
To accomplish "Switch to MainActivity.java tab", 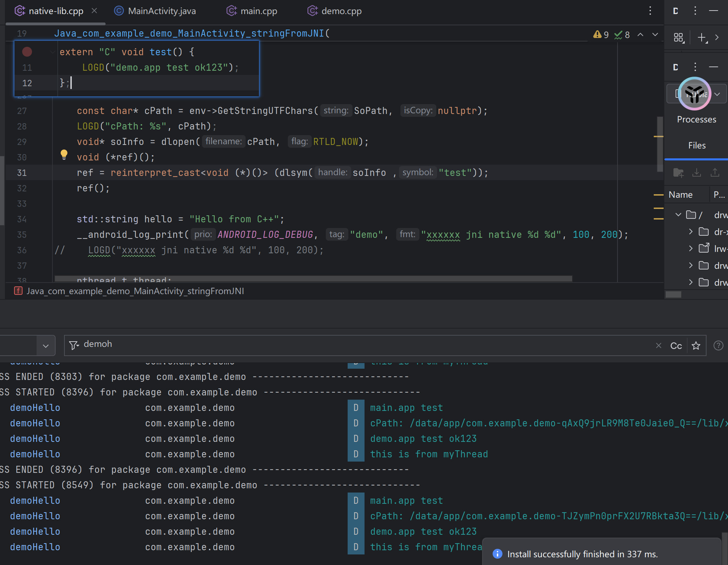I will point(162,11).
